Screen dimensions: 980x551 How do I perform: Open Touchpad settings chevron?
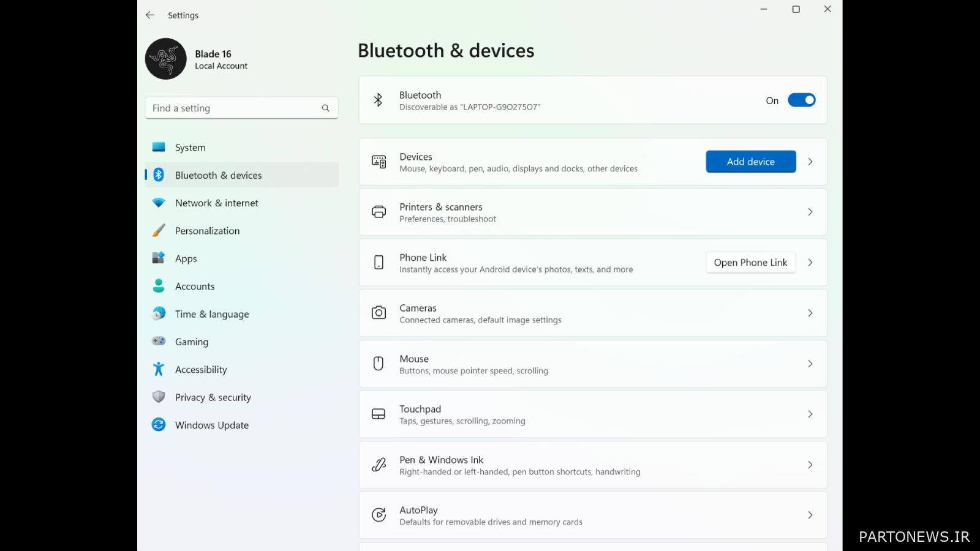(x=810, y=414)
